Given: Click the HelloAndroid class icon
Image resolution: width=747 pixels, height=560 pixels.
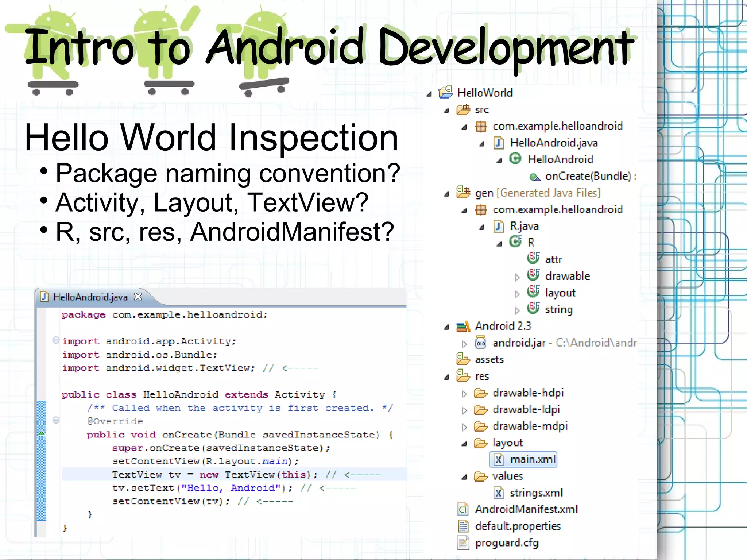Looking at the screenshot, I should (x=515, y=159).
